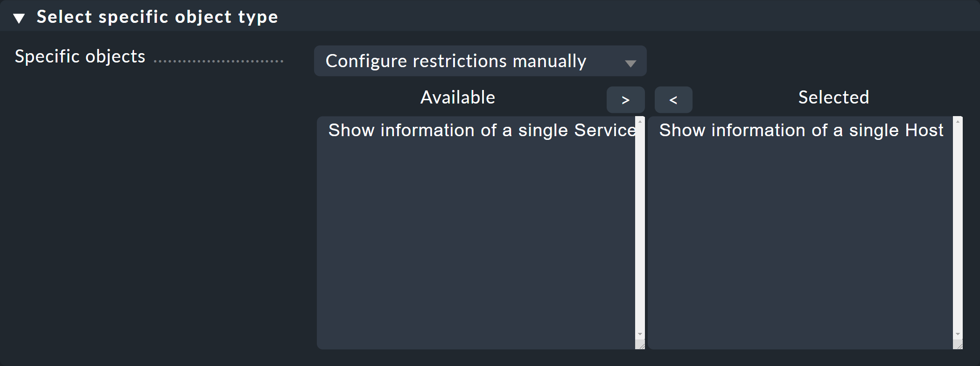Select Show information of a single Service

click(x=481, y=131)
